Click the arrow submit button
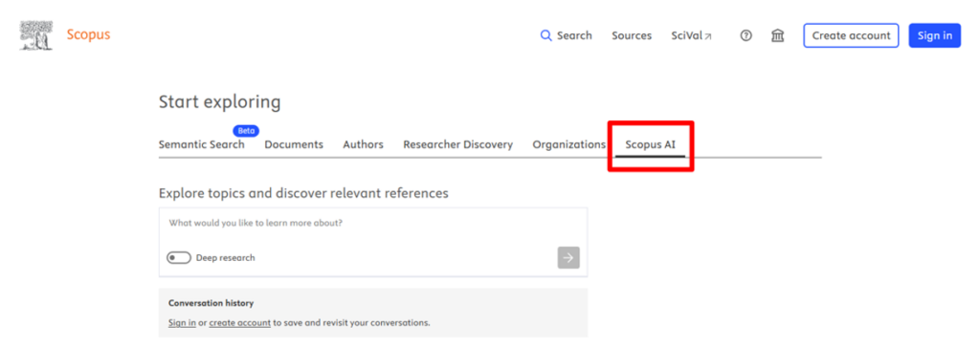The image size is (980, 347). 568,258
